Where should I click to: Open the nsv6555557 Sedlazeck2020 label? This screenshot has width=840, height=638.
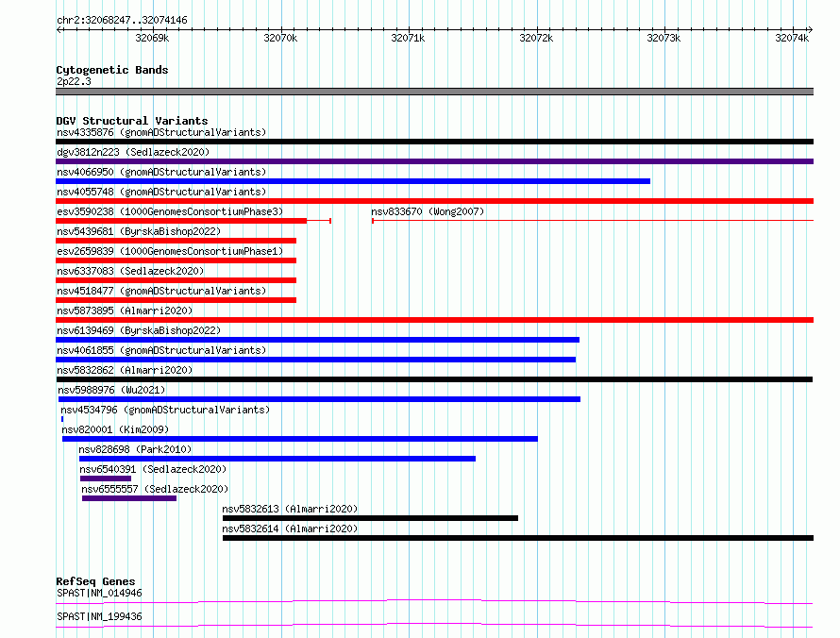pyautogui.click(x=155, y=489)
